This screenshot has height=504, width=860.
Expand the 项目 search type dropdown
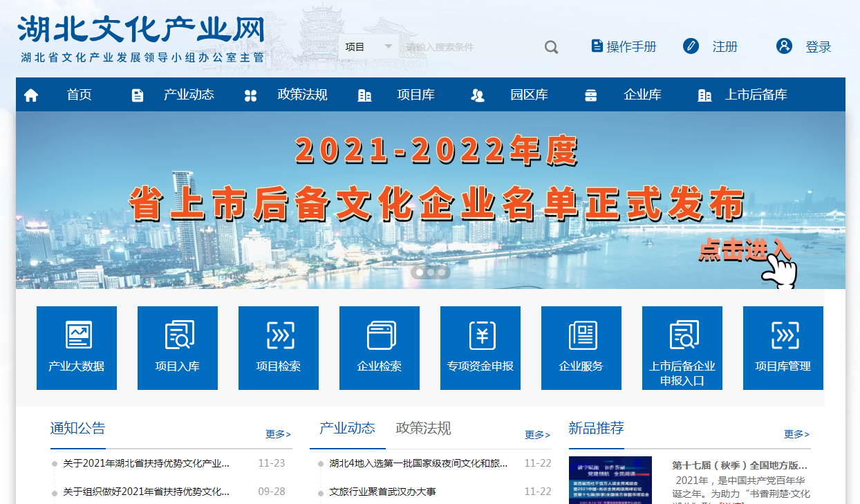point(369,47)
